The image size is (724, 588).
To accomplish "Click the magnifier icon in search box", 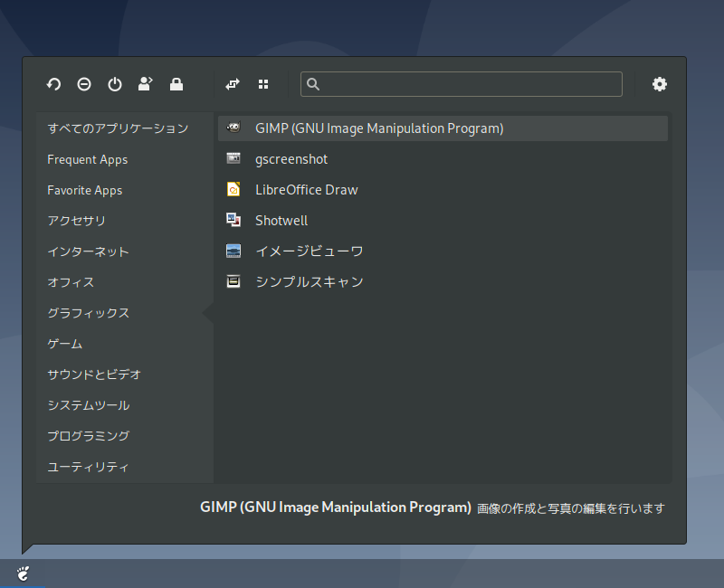I will 313,84.
